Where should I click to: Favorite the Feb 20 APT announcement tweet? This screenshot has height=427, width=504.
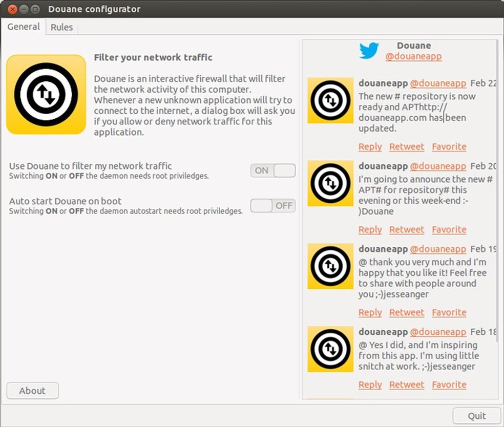click(449, 230)
